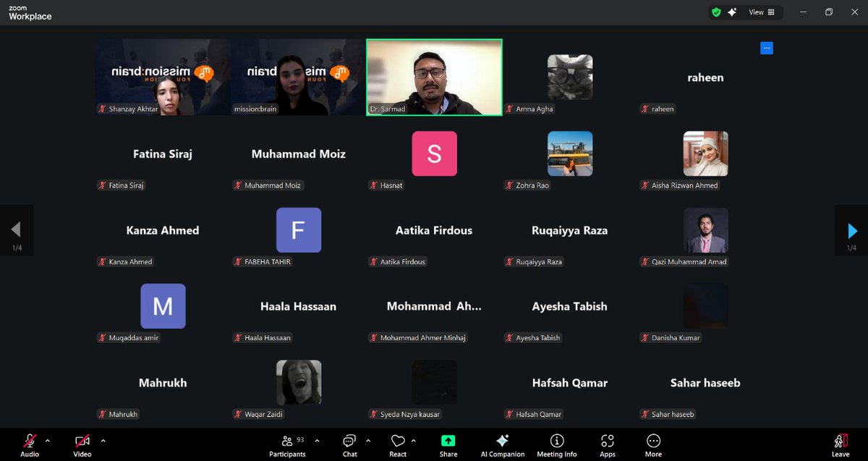868x461 pixels.
Task: Click Amna Agha's profile picture
Action: [570, 77]
